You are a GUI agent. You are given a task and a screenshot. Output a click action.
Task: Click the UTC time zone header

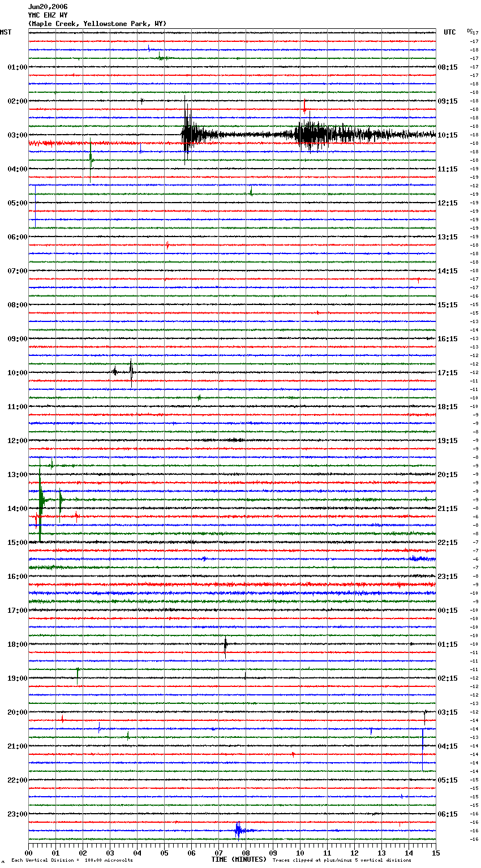tap(450, 32)
